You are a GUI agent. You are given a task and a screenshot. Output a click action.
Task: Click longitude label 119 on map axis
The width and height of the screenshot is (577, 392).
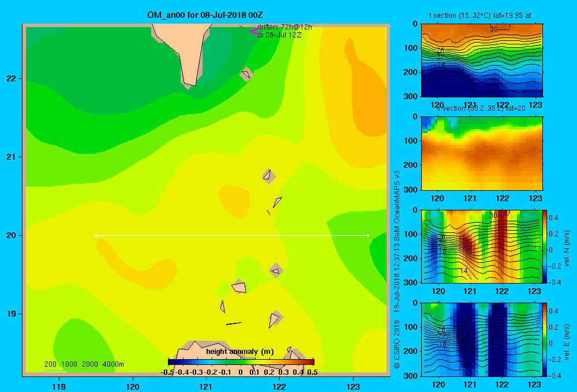tap(59, 386)
